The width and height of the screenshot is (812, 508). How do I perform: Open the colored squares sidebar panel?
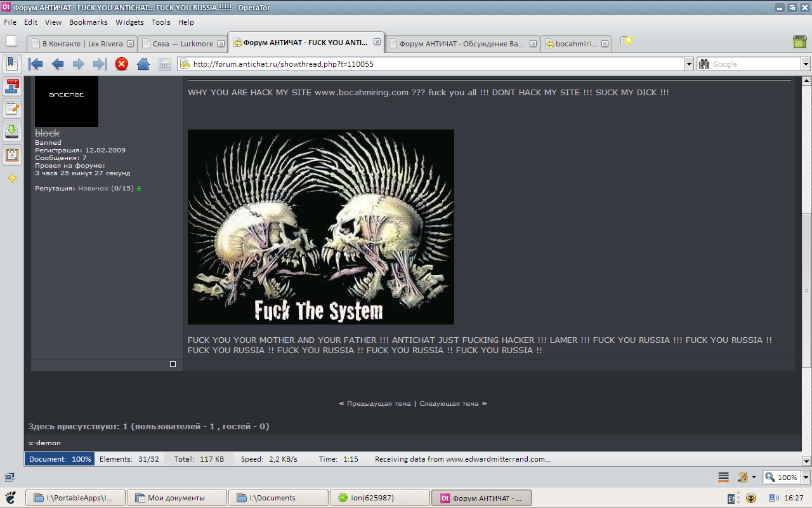tap(12, 87)
